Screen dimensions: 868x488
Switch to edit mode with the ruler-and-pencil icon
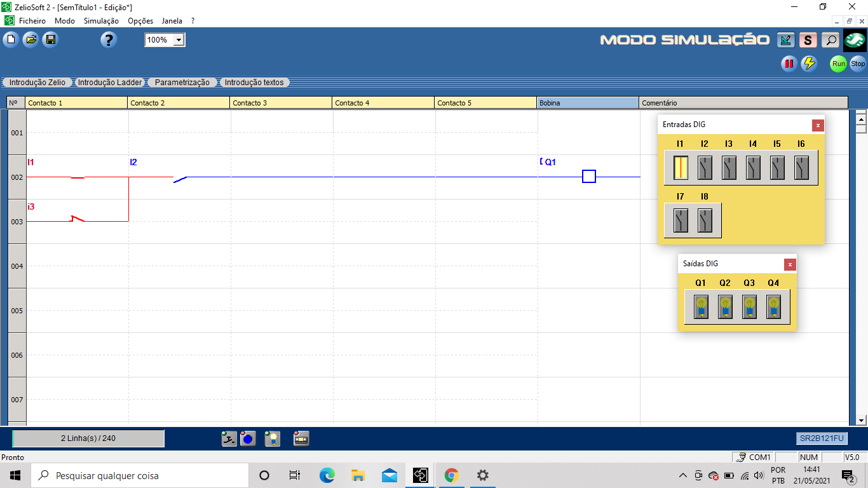click(786, 41)
